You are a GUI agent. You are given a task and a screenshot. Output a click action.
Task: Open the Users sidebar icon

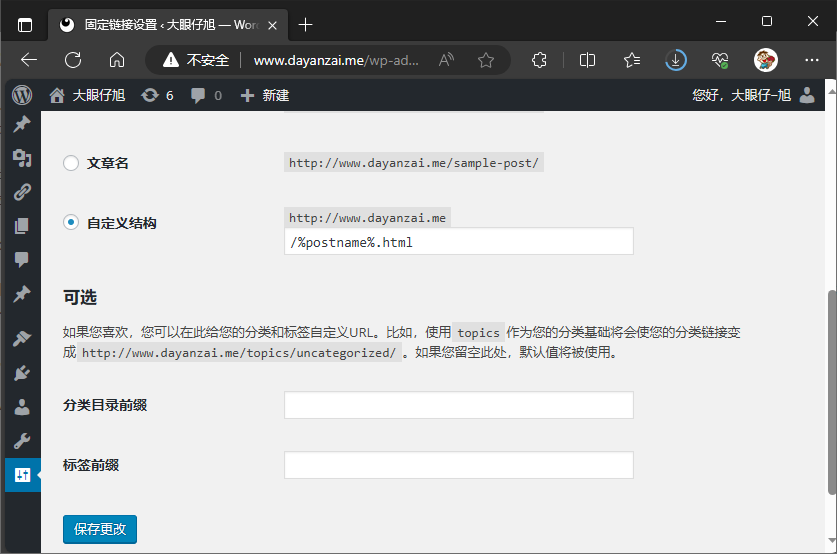tap(22, 407)
